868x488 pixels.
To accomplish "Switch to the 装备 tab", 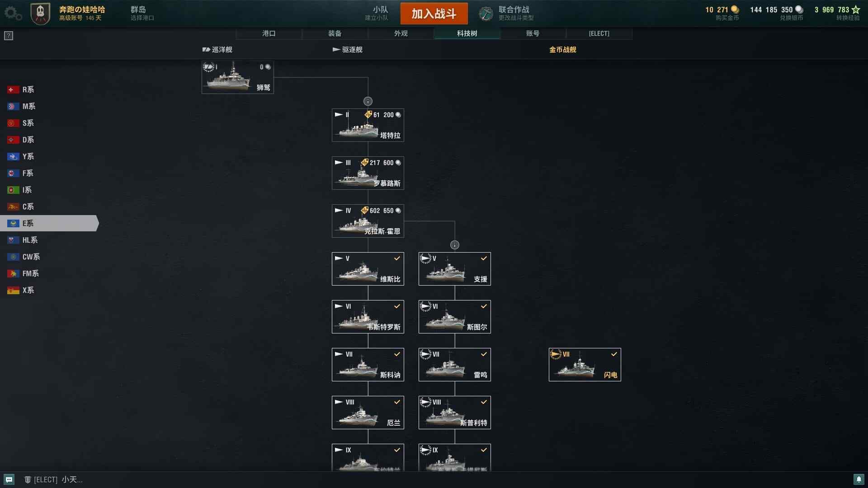I will (x=335, y=33).
